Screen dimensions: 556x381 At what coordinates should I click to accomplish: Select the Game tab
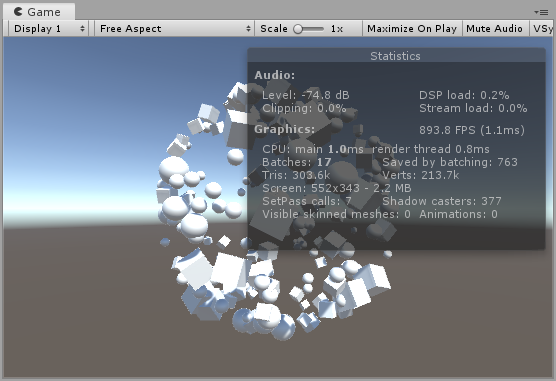[x=39, y=12]
